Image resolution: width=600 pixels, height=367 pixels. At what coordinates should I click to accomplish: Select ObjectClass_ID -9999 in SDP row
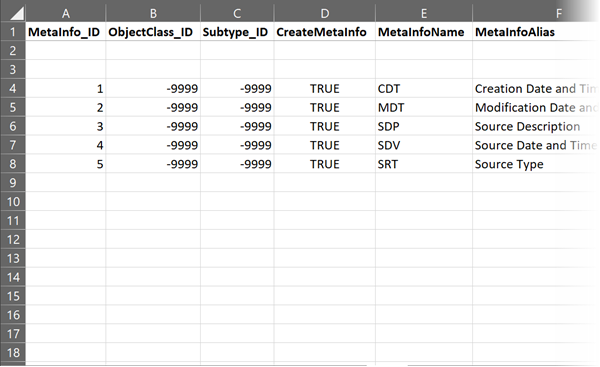pos(153,126)
